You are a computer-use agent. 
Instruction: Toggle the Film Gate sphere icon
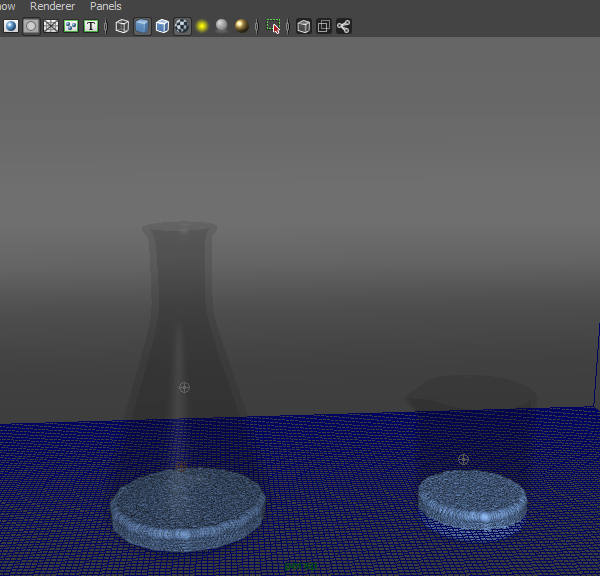pyautogui.click(x=11, y=26)
